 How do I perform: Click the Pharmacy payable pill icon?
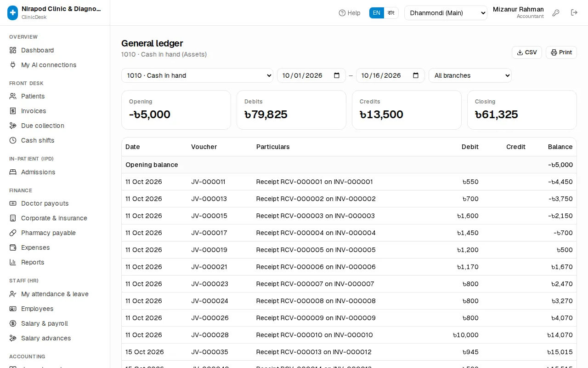coord(13,233)
